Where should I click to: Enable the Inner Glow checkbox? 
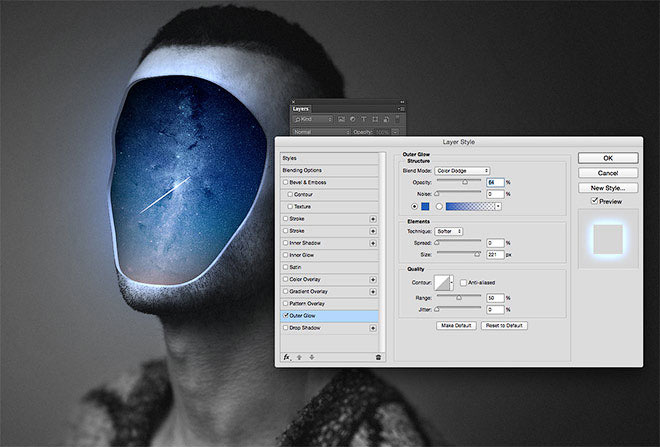[x=286, y=255]
